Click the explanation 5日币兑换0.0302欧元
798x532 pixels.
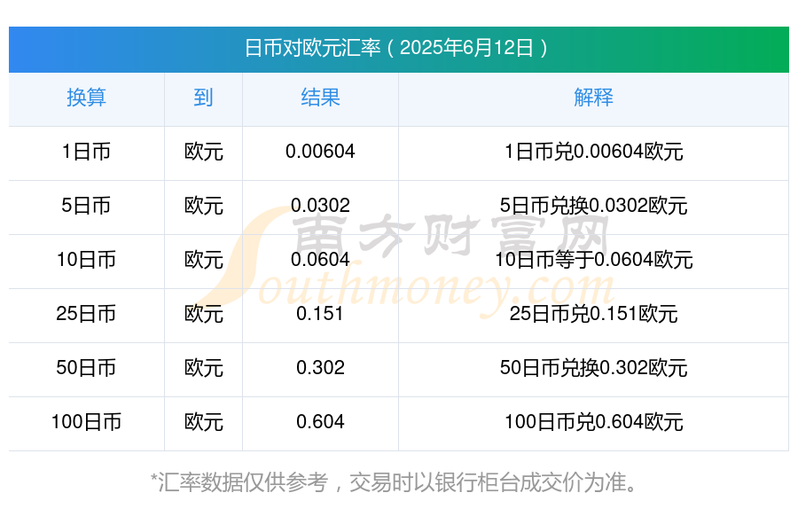tap(593, 206)
